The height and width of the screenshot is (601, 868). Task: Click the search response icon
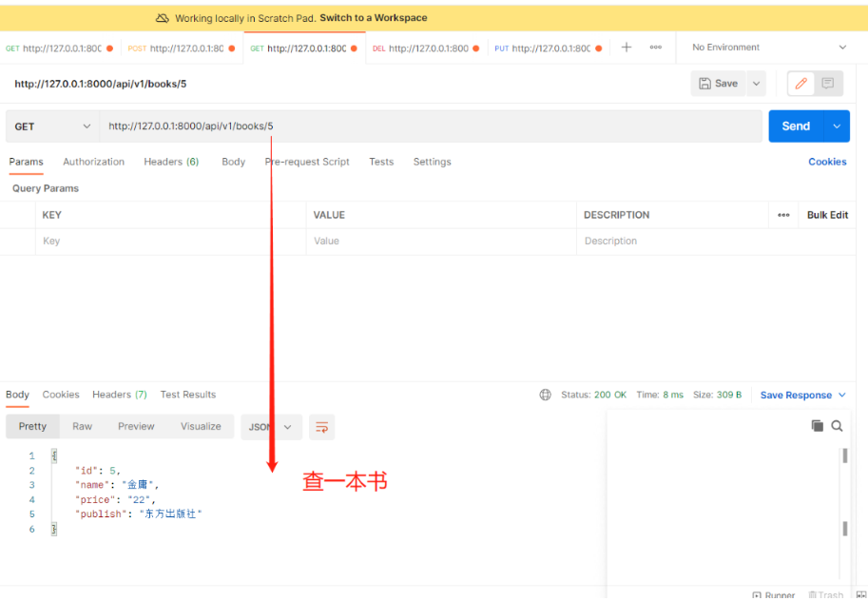[837, 425]
